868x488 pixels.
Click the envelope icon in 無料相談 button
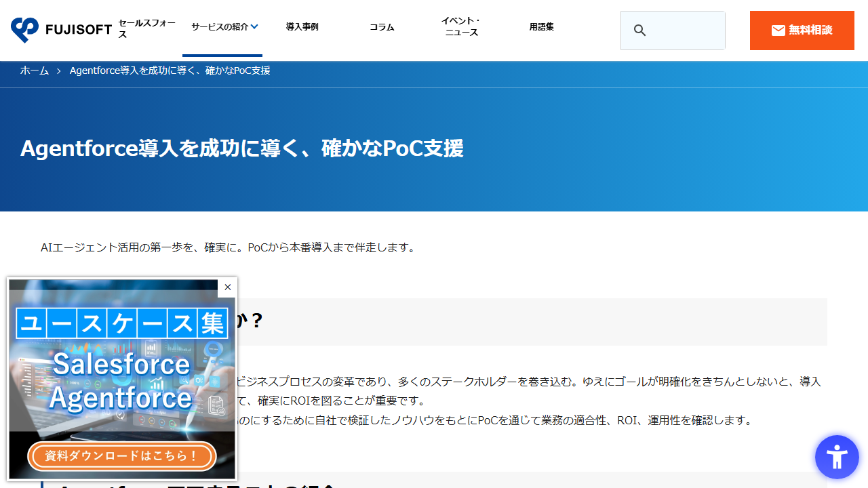pyautogui.click(x=778, y=30)
